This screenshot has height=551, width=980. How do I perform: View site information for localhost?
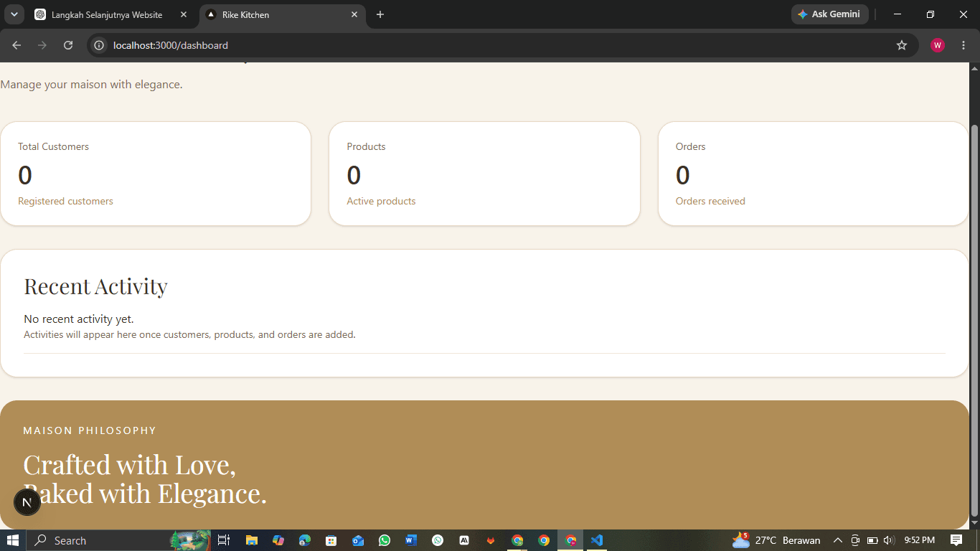point(100,45)
